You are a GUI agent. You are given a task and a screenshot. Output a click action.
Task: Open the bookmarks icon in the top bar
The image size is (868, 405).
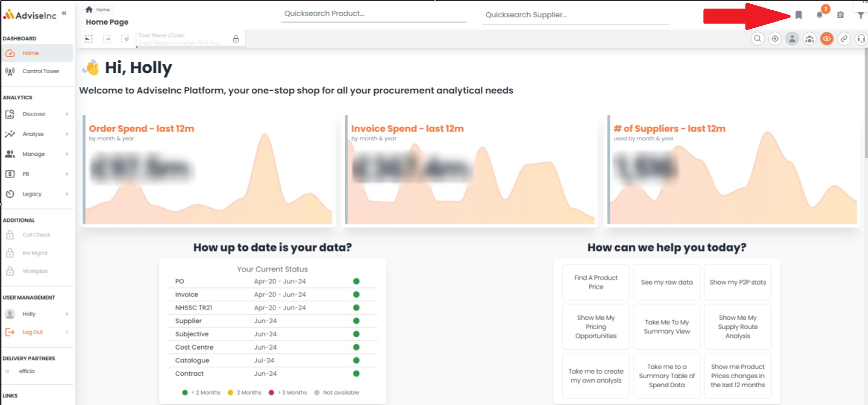pyautogui.click(x=799, y=15)
